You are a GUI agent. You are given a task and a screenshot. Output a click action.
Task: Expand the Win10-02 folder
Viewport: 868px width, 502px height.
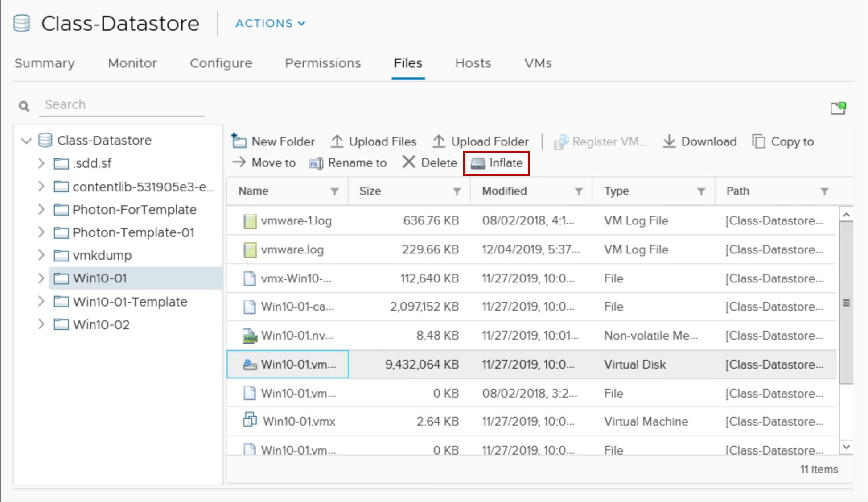coord(41,324)
